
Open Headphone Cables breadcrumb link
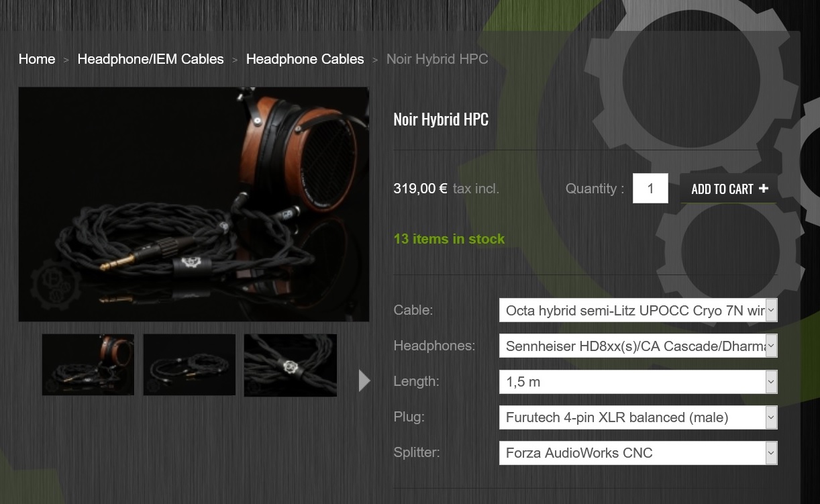pyautogui.click(x=305, y=59)
